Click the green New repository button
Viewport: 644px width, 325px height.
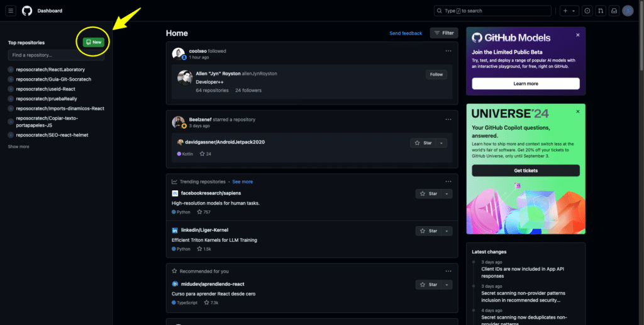94,42
